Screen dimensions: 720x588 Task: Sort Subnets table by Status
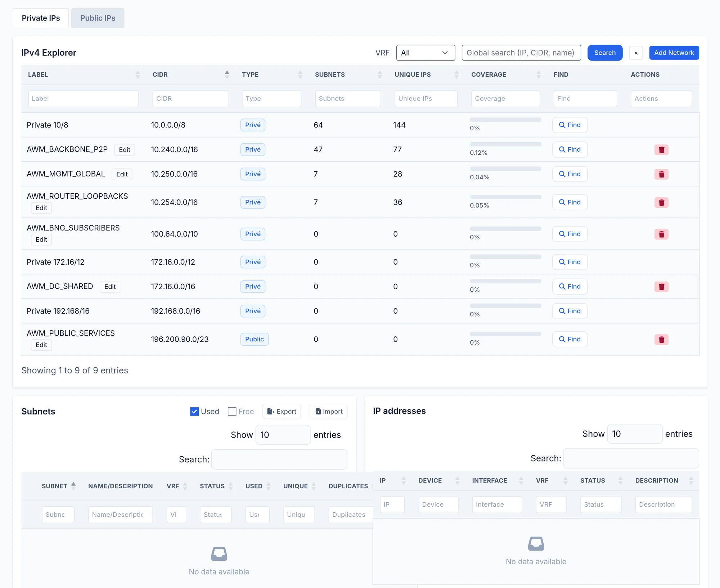(231, 486)
